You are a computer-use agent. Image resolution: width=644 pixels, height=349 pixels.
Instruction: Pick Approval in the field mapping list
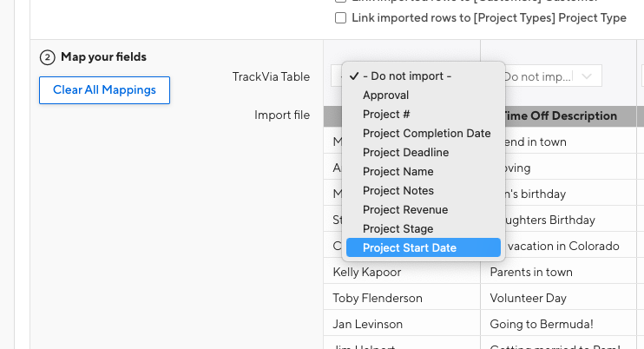pyautogui.click(x=386, y=95)
